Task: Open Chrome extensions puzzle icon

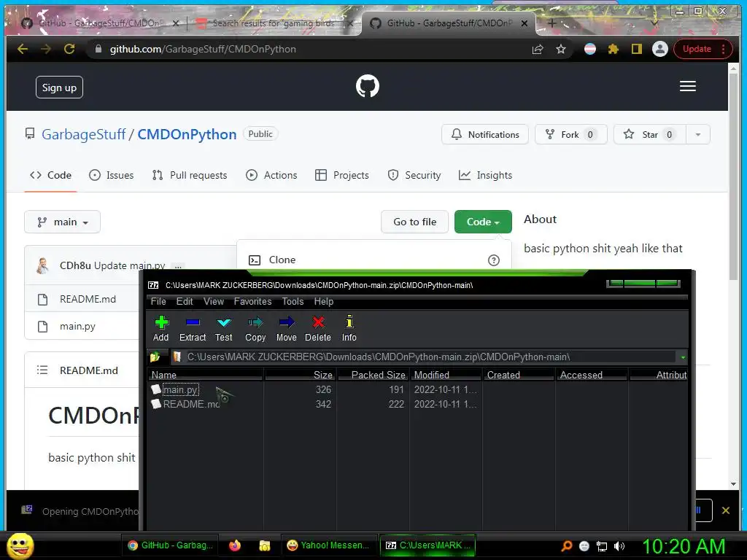Action: (x=613, y=49)
